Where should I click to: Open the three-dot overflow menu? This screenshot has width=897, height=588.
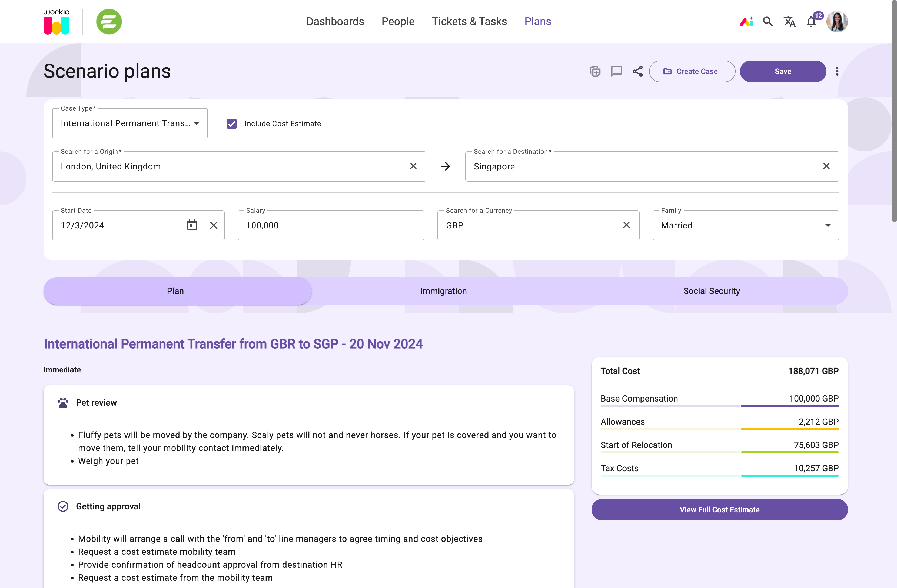(x=837, y=71)
